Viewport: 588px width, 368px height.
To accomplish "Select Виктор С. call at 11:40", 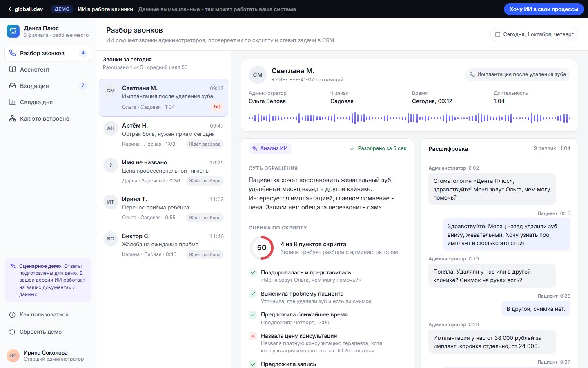I will 163,245.
